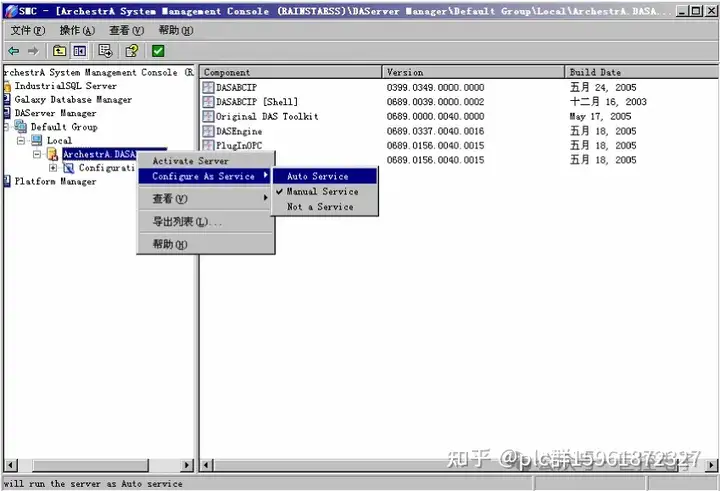This screenshot has width=720, height=491.
Task: Select the DASEngine row name
Action: pos(239,131)
